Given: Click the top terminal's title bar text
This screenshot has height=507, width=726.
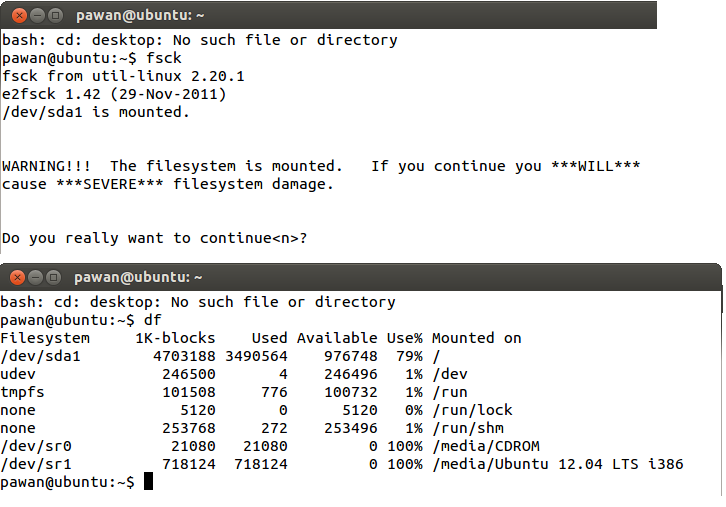Looking at the screenshot, I should point(139,15).
